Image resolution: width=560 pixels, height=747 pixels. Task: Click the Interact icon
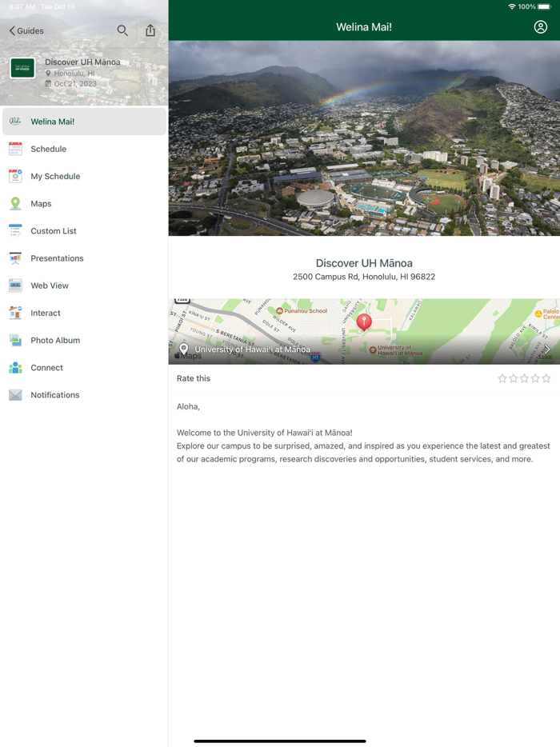click(x=15, y=313)
